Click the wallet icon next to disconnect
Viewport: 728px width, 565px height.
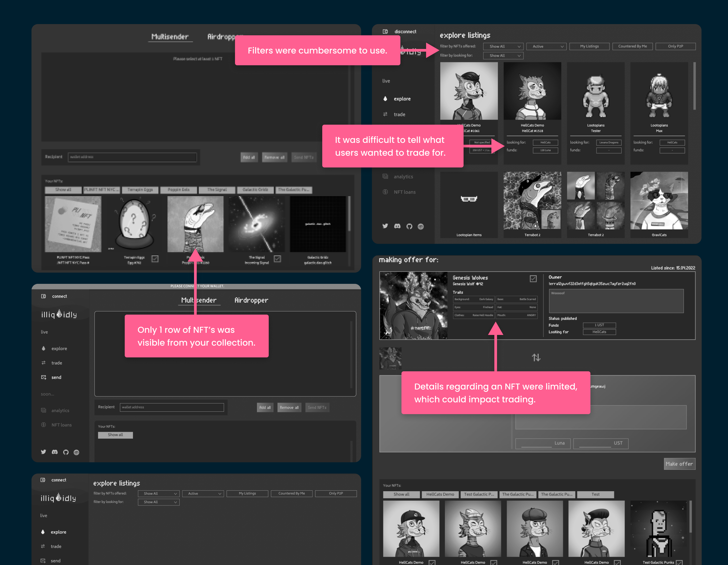385,32
